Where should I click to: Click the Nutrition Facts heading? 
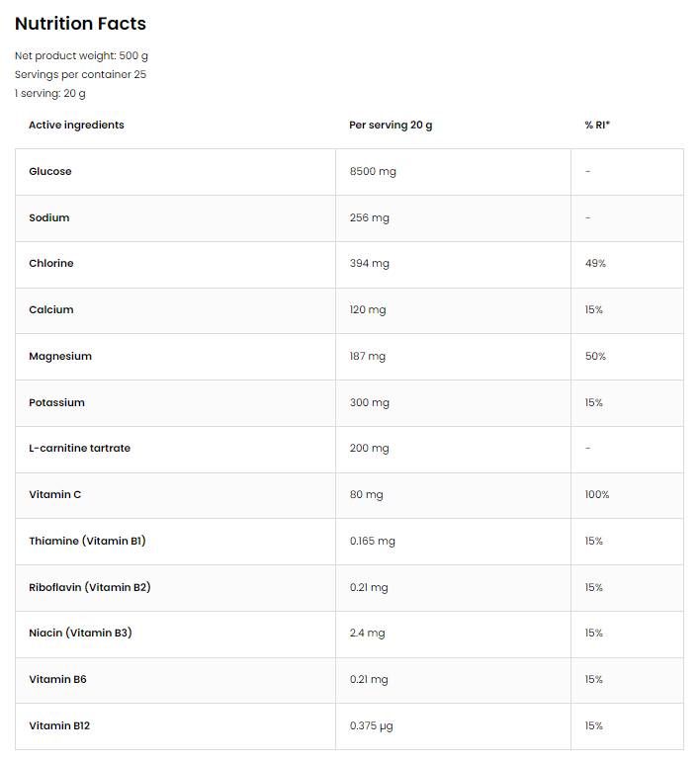point(80,24)
